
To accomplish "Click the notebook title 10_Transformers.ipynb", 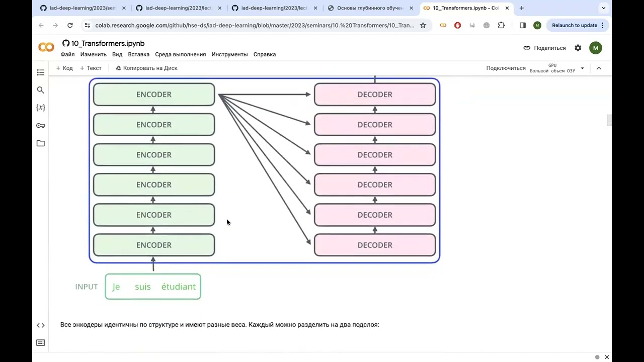I will point(108,43).
